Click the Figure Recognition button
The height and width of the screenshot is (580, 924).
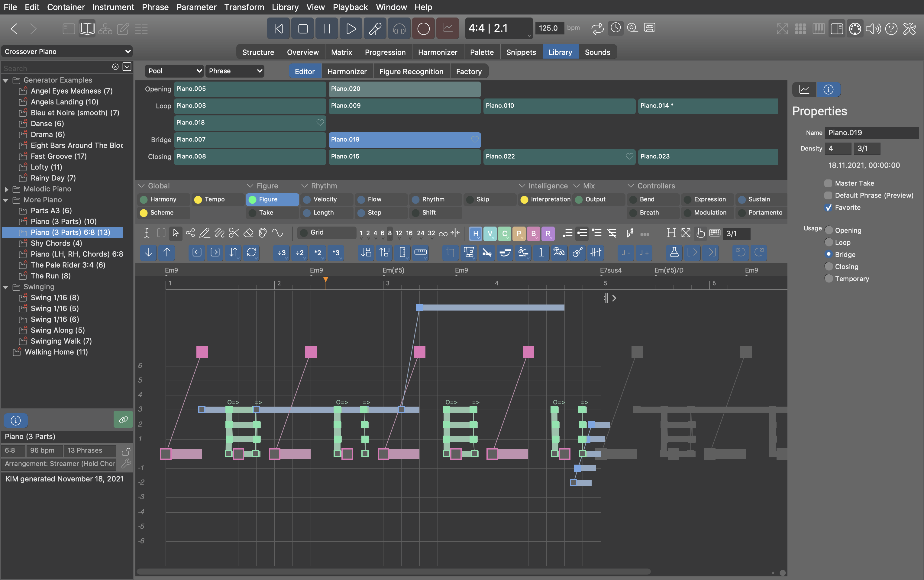411,71
